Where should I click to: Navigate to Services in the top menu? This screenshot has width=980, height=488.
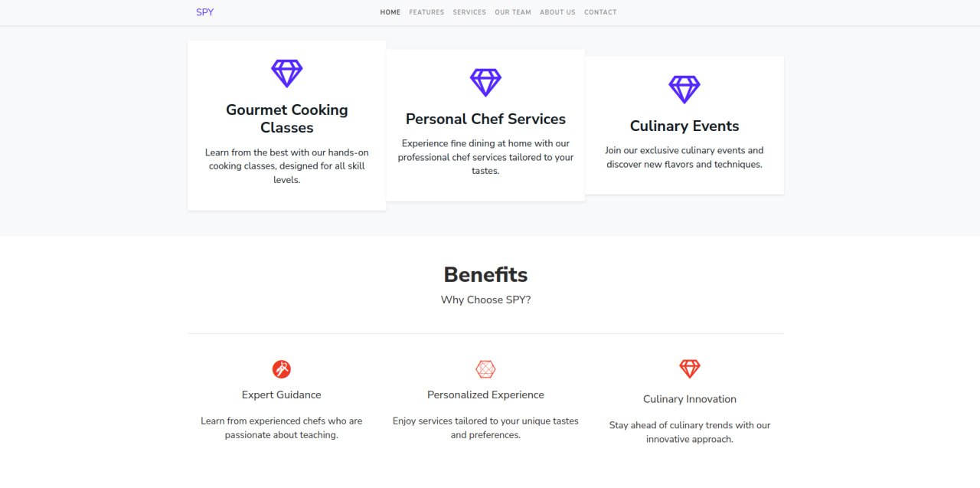tap(469, 12)
